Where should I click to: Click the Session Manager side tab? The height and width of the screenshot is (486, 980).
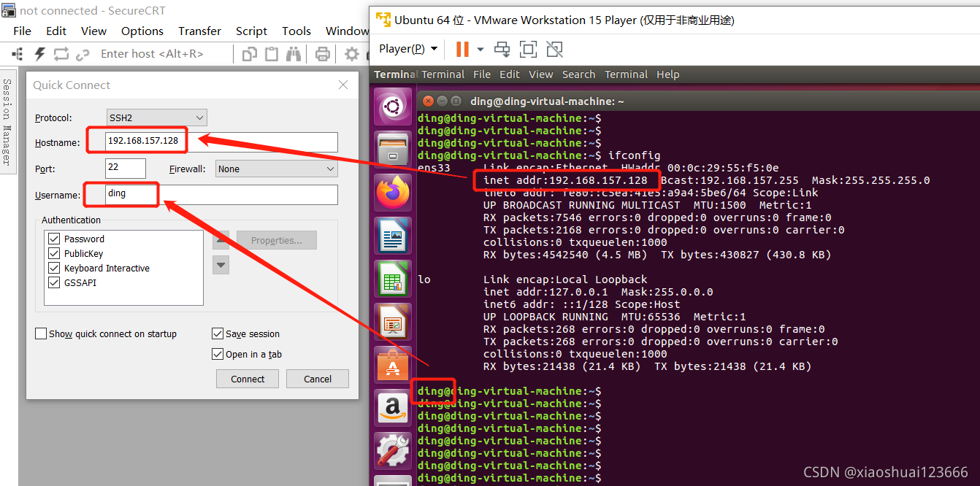pos(8,120)
